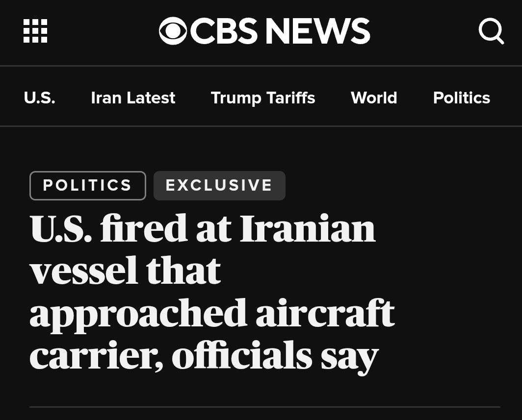The height and width of the screenshot is (420, 522).
Task: Go to Politics in the navigation bar
Action: [x=461, y=98]
